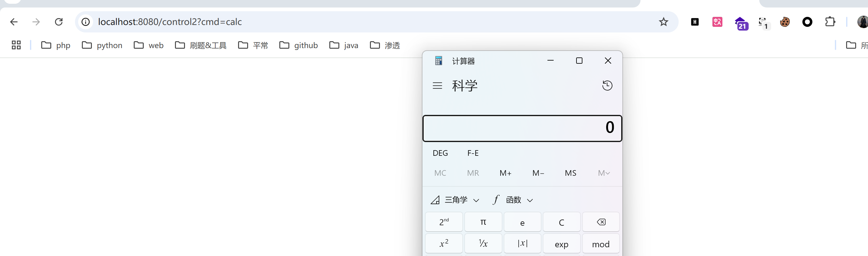Click the calculator display showing 0
This screenshot has width=868, height=256.
click(522, 128)
